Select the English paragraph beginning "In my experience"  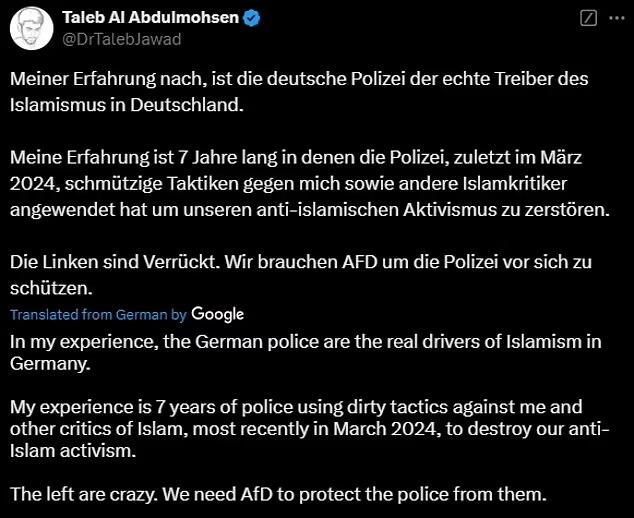(x=306, y=353)
